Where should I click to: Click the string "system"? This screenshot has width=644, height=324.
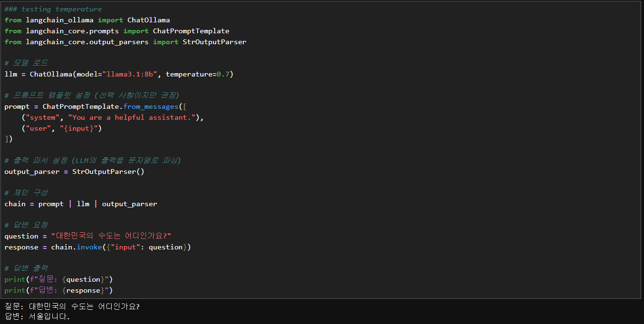point(42,117)
